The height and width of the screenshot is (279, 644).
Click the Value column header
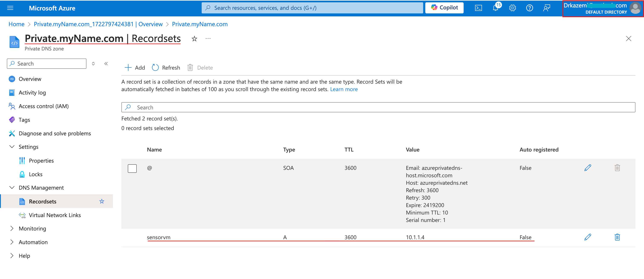pos(413,150)
